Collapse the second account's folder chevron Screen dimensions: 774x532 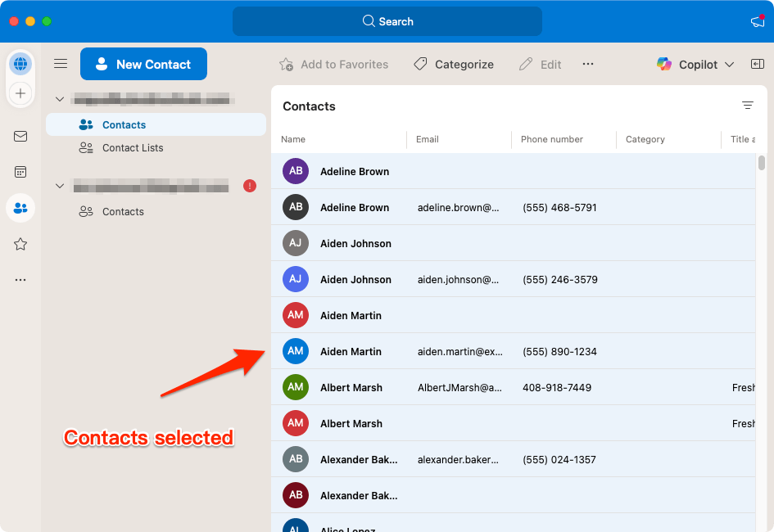[x=59, y=186]
